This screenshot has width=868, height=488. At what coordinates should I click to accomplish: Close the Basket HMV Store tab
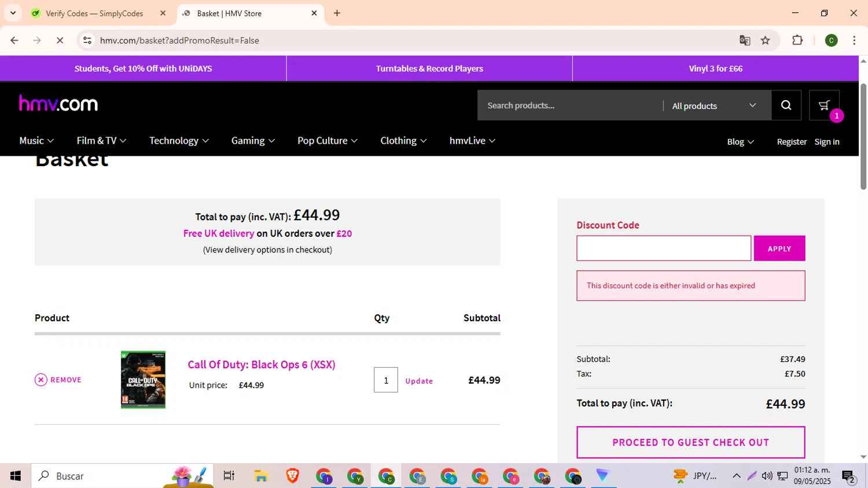pos(314,13)
